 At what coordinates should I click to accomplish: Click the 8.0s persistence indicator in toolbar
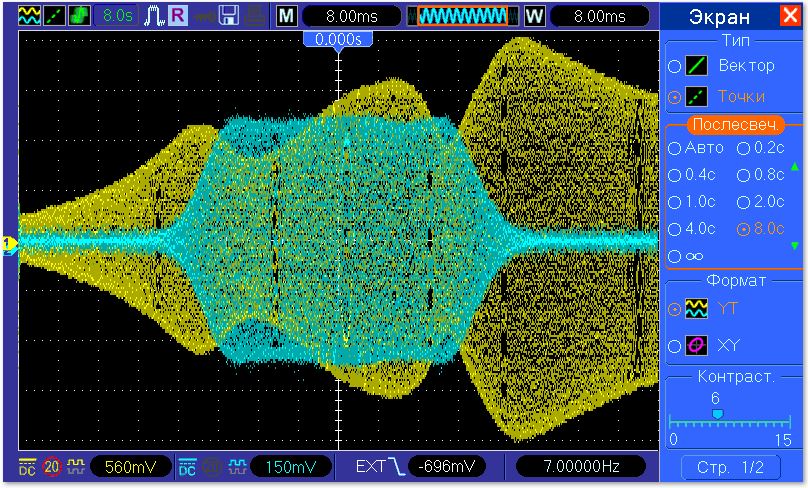(117, 16)
